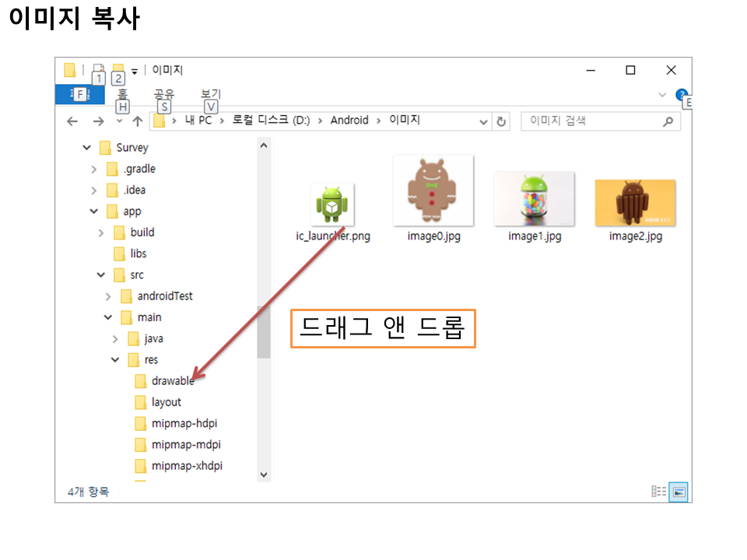
Task: Open the 홈 ribbon tab
Action: [x=122, y=95]
